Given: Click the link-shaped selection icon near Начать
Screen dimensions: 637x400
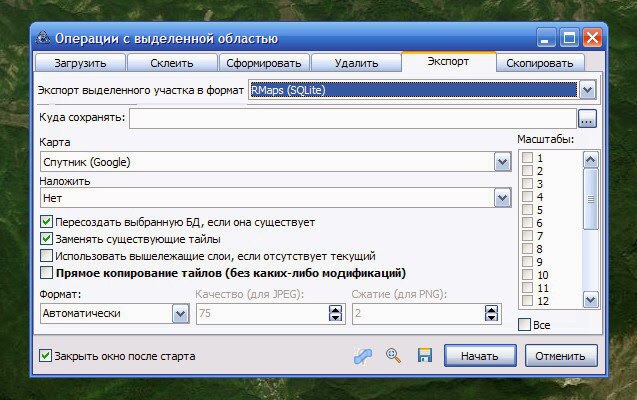Looking at the screenshot, I should (x=363, y=356).
